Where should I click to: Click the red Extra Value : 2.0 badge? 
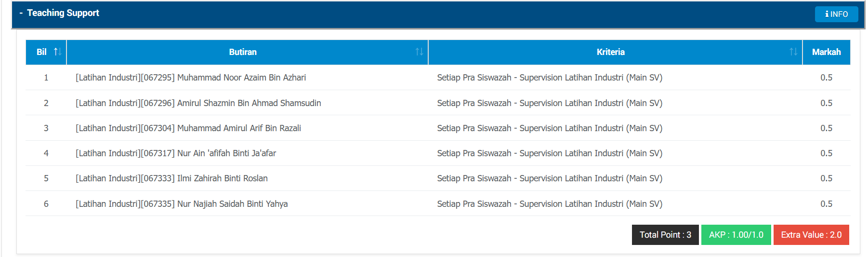(811, 235)
